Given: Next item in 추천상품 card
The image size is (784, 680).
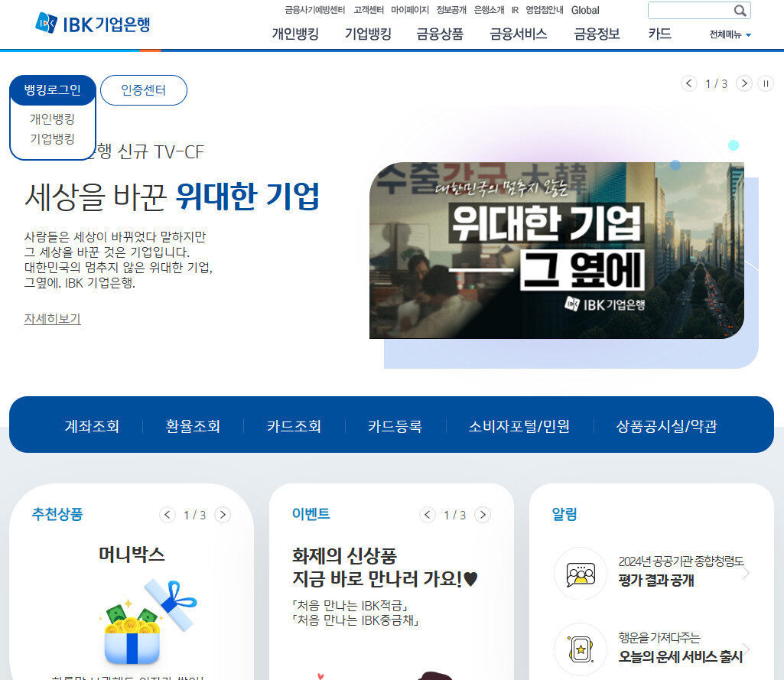Looking at the screenshot, I should click(x=223, y=515).
